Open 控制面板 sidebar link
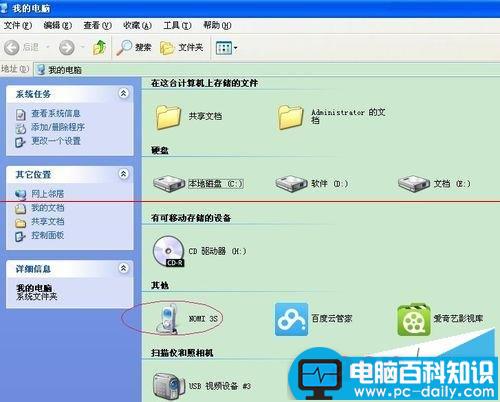This screenshot has height=402, width=500. click(48, 235)
